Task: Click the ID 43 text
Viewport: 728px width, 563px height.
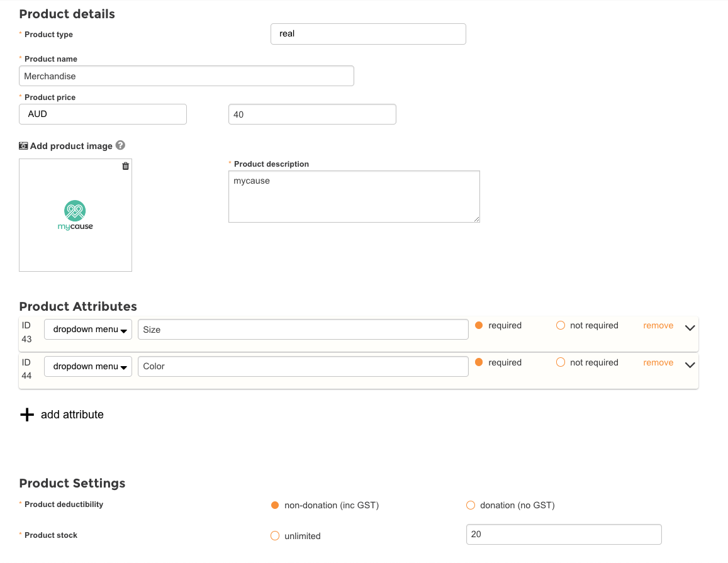Action: pyautogui.click(x=26, y=332)
